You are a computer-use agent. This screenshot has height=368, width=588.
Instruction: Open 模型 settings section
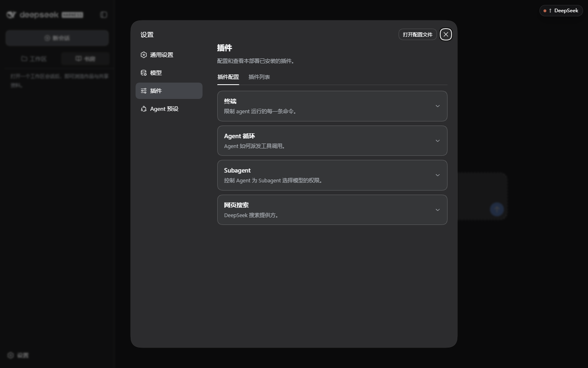click(x=169, y=73)
